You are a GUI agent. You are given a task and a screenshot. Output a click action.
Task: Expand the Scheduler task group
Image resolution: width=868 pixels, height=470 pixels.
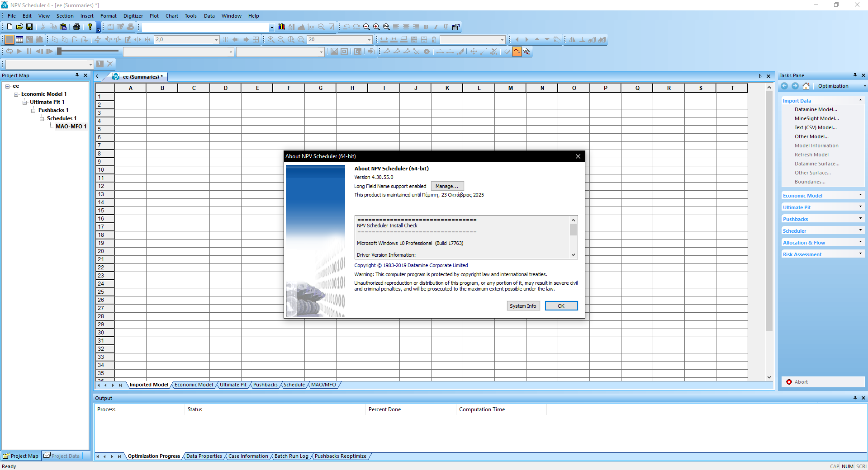point(860,230)
